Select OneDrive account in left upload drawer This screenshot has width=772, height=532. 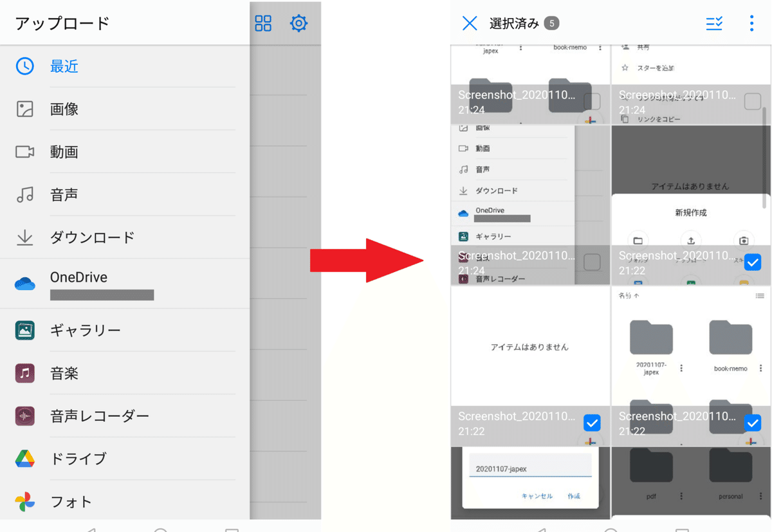[x=125, y=284]
